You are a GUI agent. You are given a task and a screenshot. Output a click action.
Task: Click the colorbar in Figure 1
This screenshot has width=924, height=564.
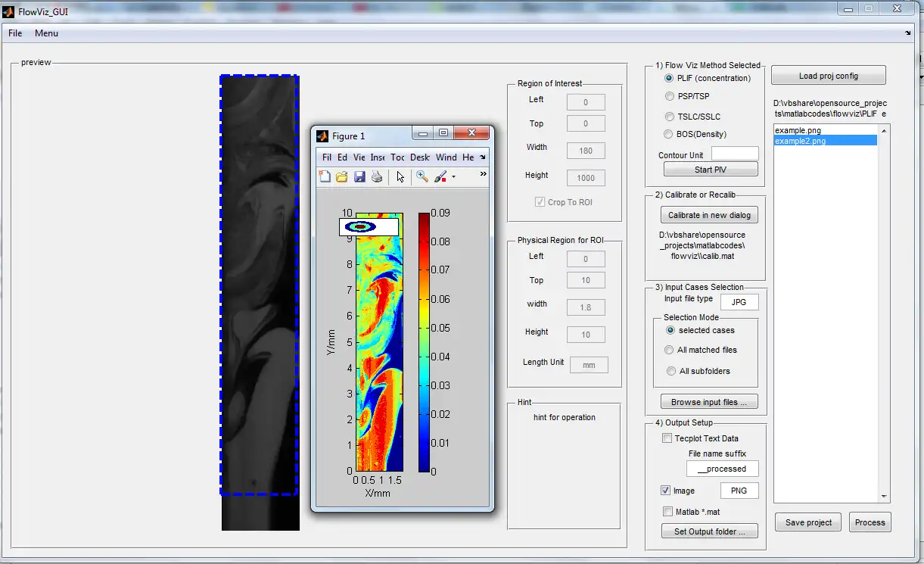(424, 342)
